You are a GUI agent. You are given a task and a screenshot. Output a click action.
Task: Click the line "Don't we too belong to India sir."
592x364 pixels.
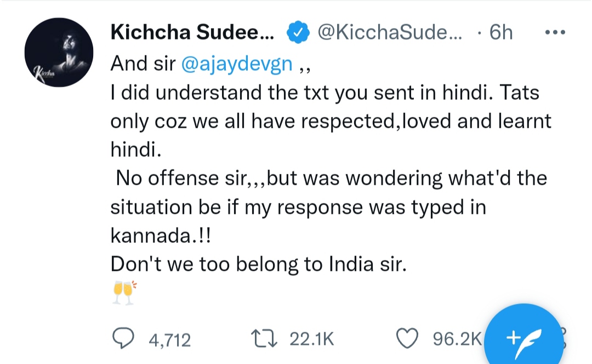click(x=258, y=264)
